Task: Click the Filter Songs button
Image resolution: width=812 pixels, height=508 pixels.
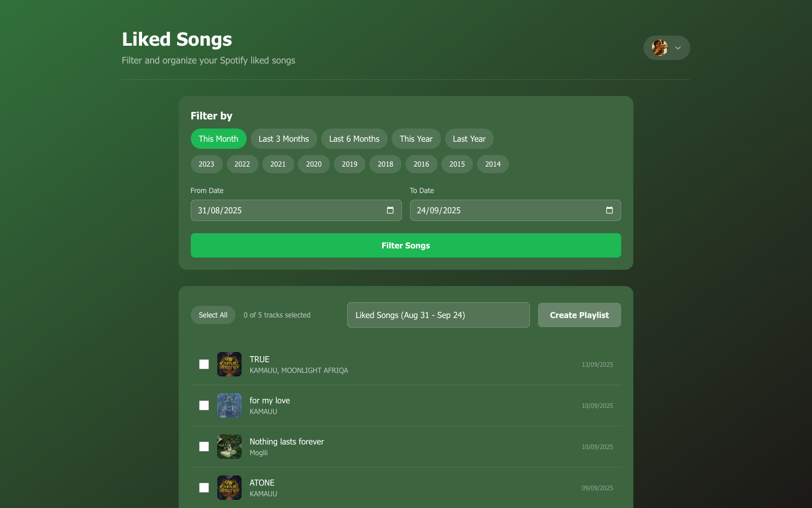Action: pyautogui.click(x=406, y=245)
